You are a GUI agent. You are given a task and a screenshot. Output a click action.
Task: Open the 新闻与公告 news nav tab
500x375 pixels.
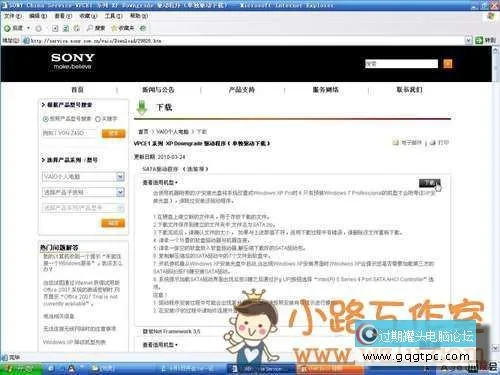158,90
